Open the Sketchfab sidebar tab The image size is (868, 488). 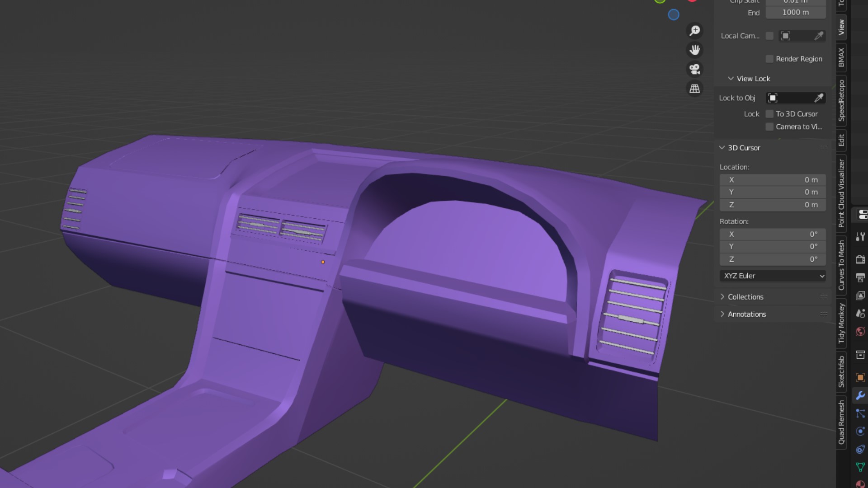(841, 371)
